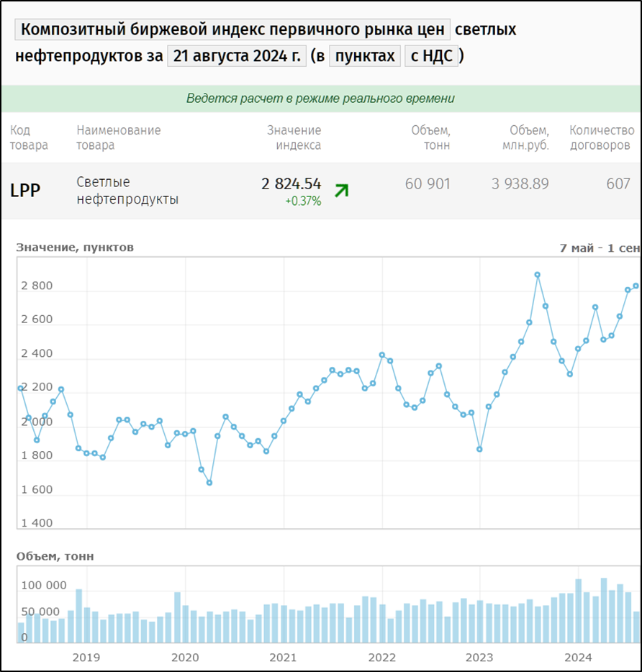Click the volume value 3 938.89 mln rub

coord(520,184)
